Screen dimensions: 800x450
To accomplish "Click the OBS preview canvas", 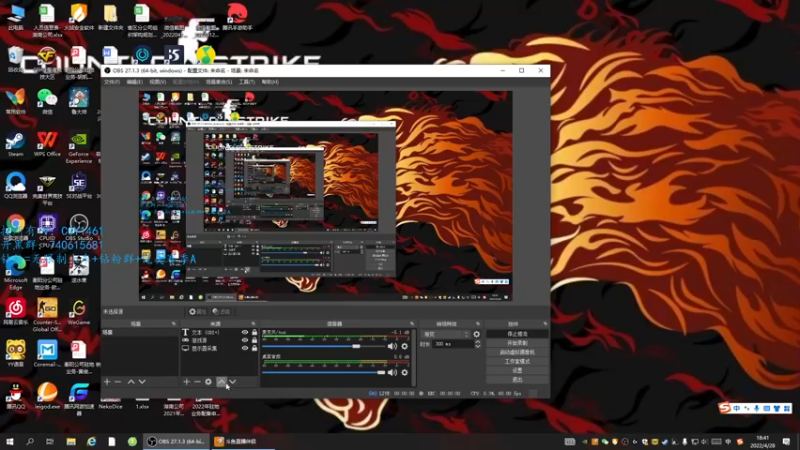I will (326, 196).
